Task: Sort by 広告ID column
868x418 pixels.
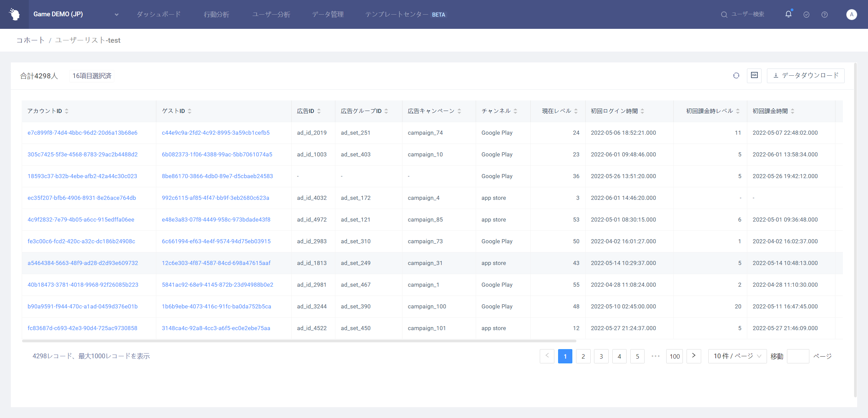Action: click(319, 111)
